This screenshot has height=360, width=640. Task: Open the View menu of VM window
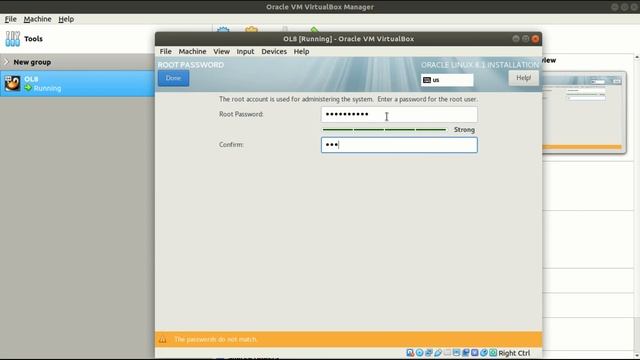pyautogui.click(x=221, y=51)
